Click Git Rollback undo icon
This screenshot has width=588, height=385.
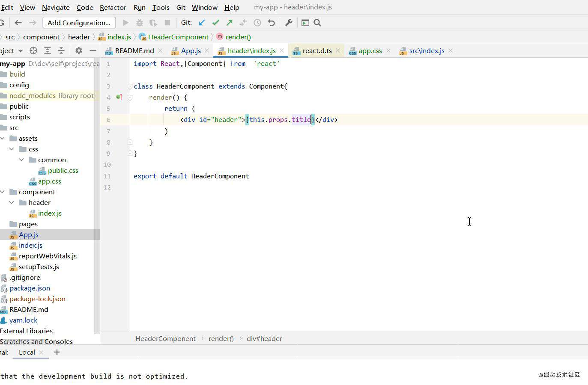click(x=271, y=23)
